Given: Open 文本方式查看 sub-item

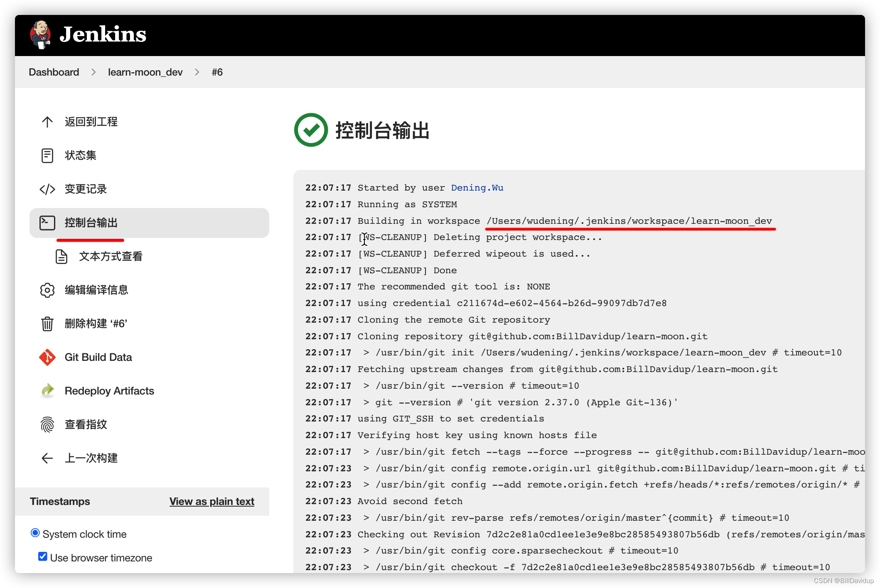Looking at the screenshot, I should (111, 256).
